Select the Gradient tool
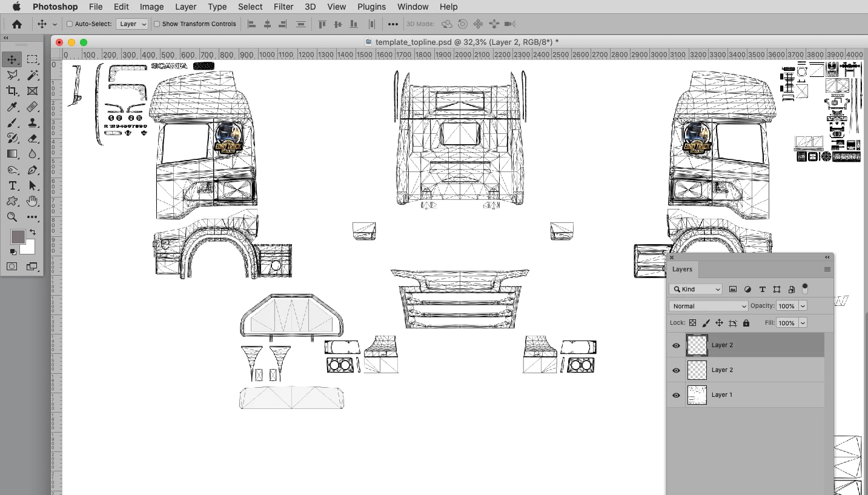868x495 pixels. pyautogui.click(x=12, y=154)
